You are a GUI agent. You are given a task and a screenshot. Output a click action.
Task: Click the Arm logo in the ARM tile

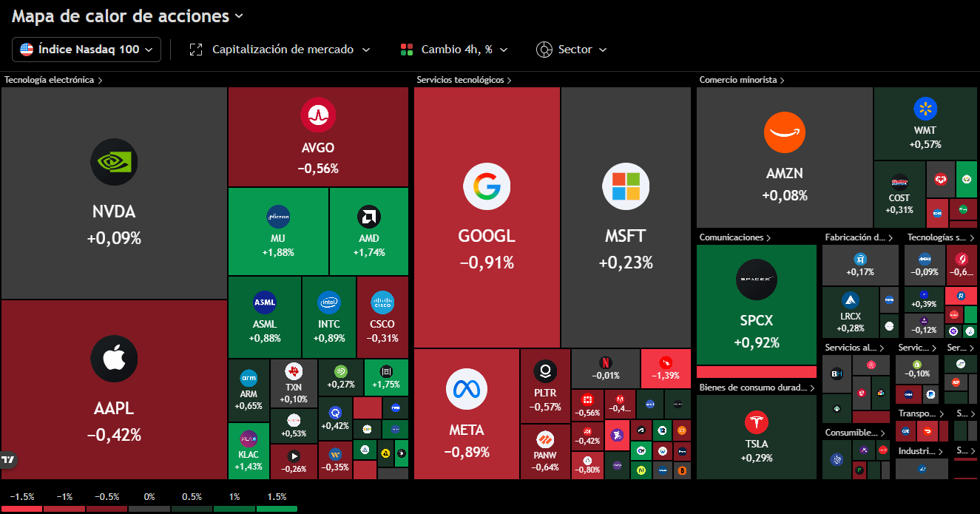click(249, 378)
